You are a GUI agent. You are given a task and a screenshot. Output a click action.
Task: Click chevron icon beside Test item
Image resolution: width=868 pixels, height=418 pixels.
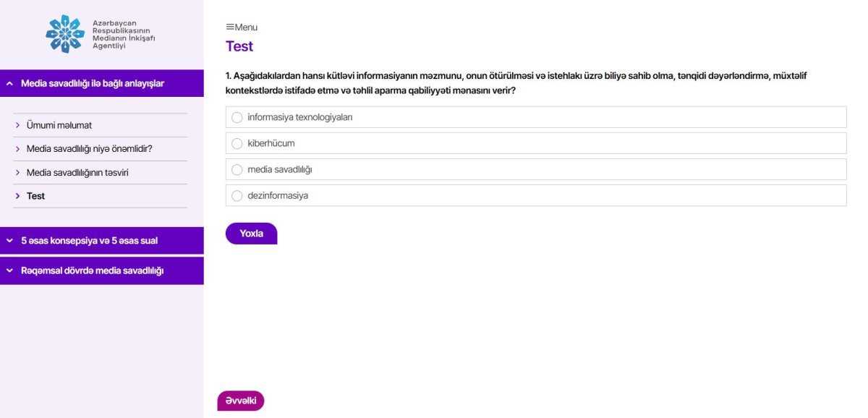[17, 196]
